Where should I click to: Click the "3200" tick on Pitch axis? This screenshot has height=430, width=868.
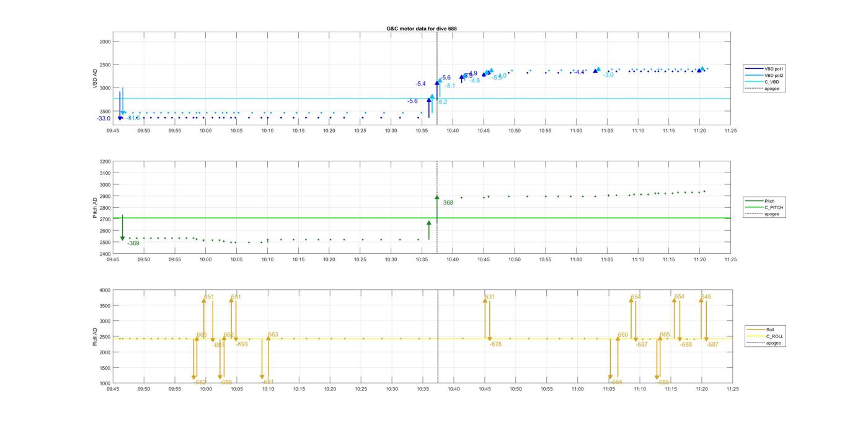104,161
